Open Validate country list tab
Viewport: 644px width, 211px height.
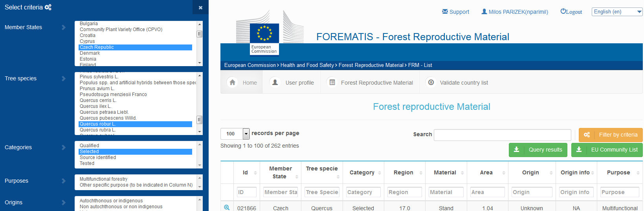coord(457,83)
